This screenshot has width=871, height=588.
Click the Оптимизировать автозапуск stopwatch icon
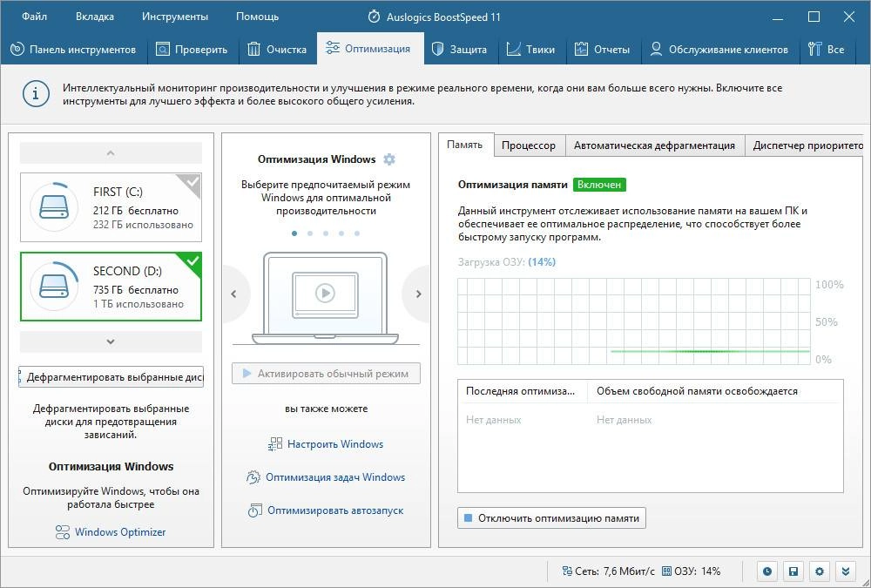click(x=255, y=510)
